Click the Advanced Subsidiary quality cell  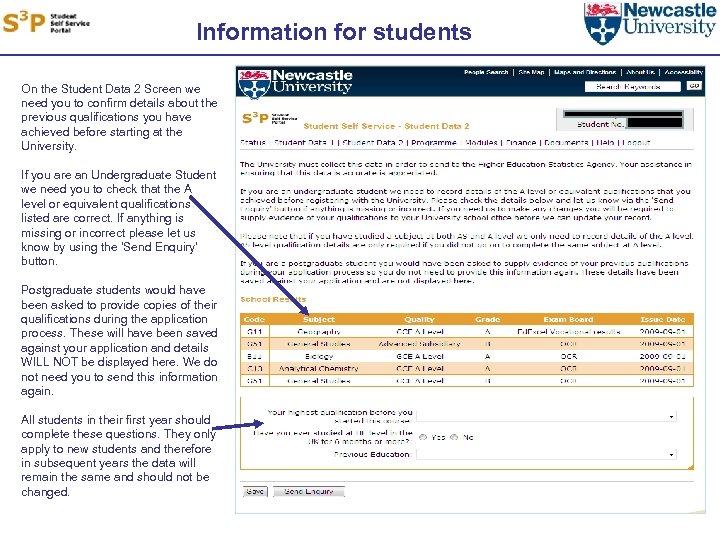(419, 344)
